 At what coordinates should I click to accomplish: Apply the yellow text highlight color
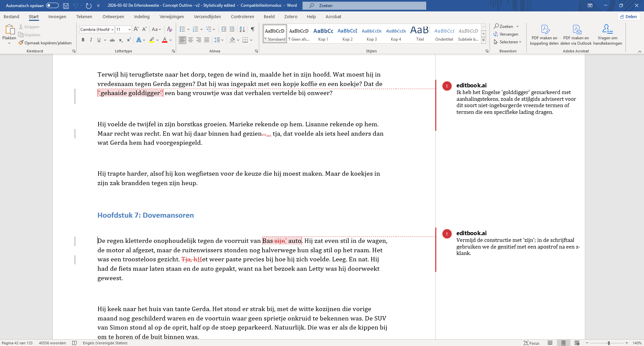click(x=152, y=40)
